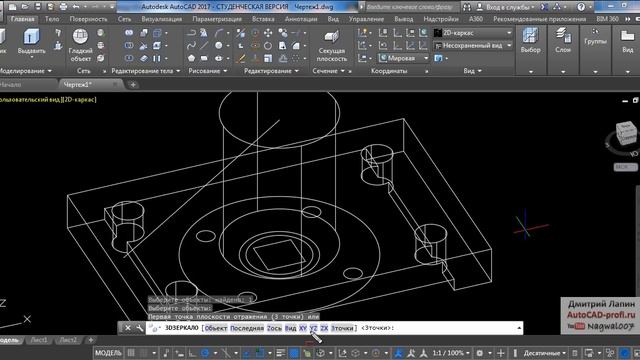Open the Мировая coordinate system dropdown
The image size is (640, 360).
tap(404, 58)
